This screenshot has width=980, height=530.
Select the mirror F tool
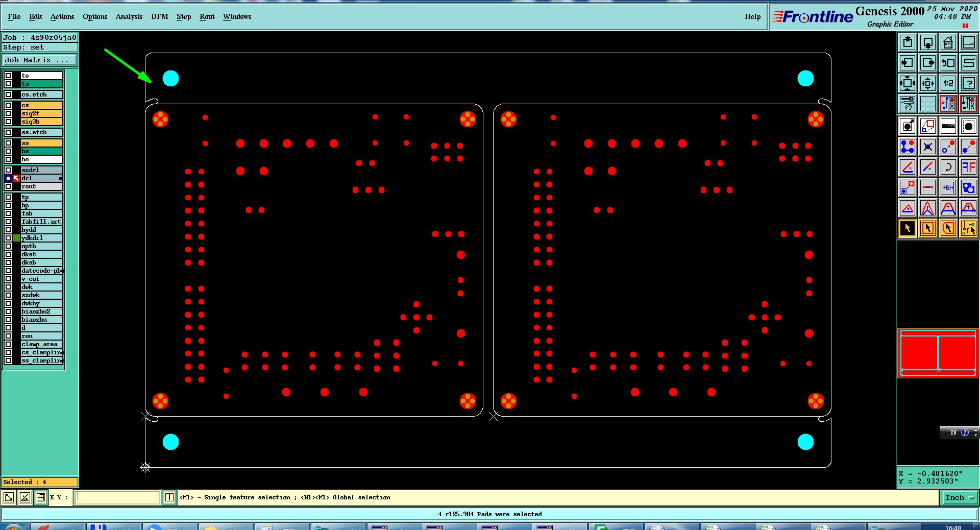coord(969,167)
